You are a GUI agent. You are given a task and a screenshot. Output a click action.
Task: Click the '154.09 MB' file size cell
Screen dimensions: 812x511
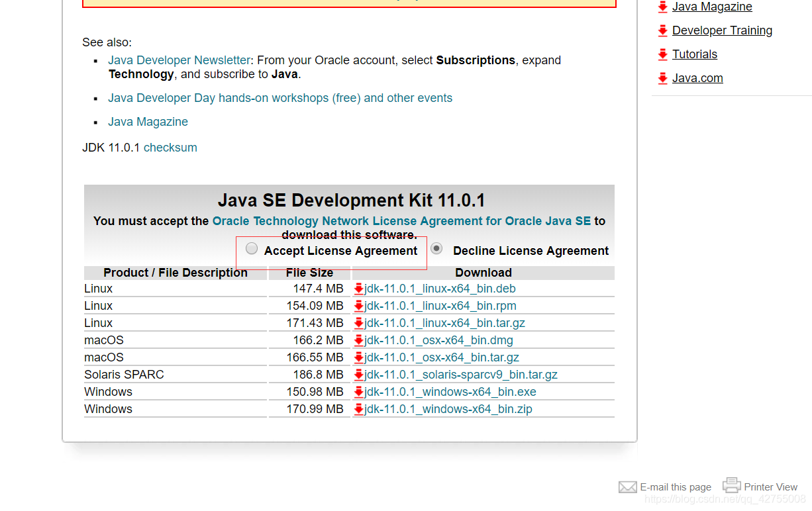pos(309,306)
